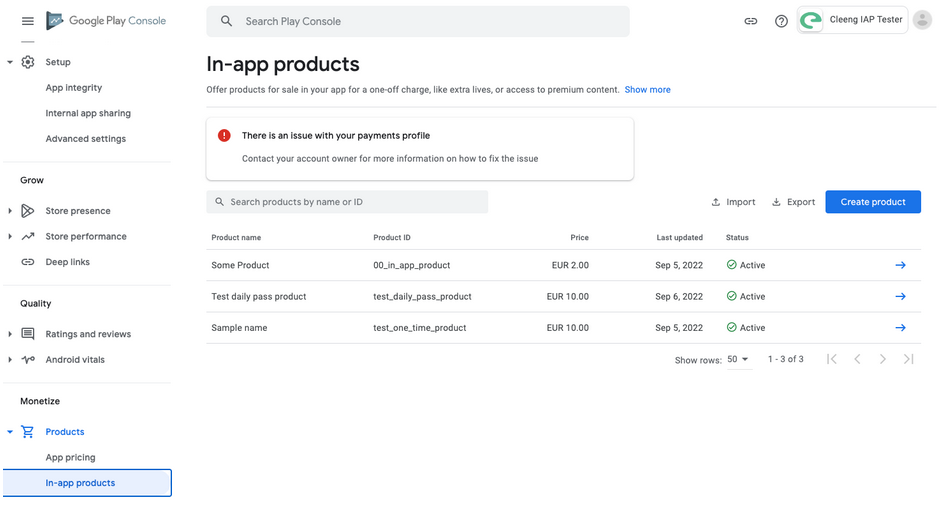Click the Products shopping cart icon
The image size is (941, 511).
(28, 432)
